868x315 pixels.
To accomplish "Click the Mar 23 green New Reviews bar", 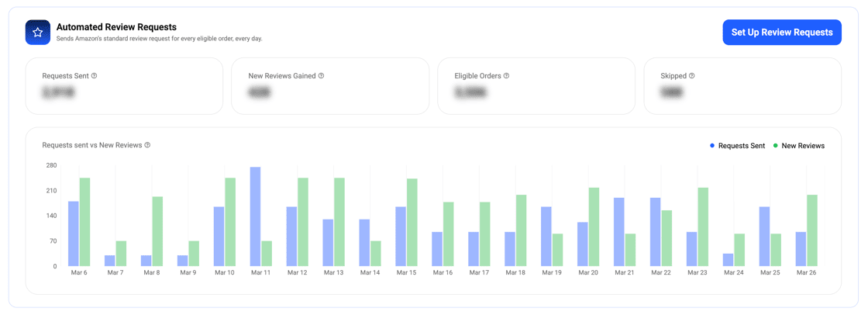I will [x=703, y=227].
